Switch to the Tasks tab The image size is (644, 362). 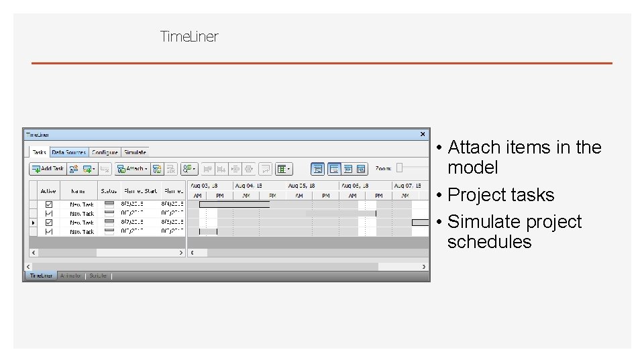point(39,152)
